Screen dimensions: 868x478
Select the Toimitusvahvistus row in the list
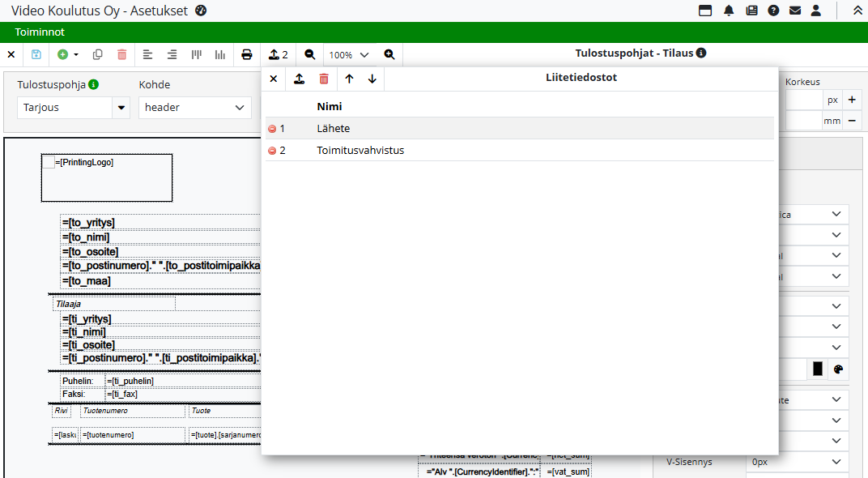click(x=360, y=151)
